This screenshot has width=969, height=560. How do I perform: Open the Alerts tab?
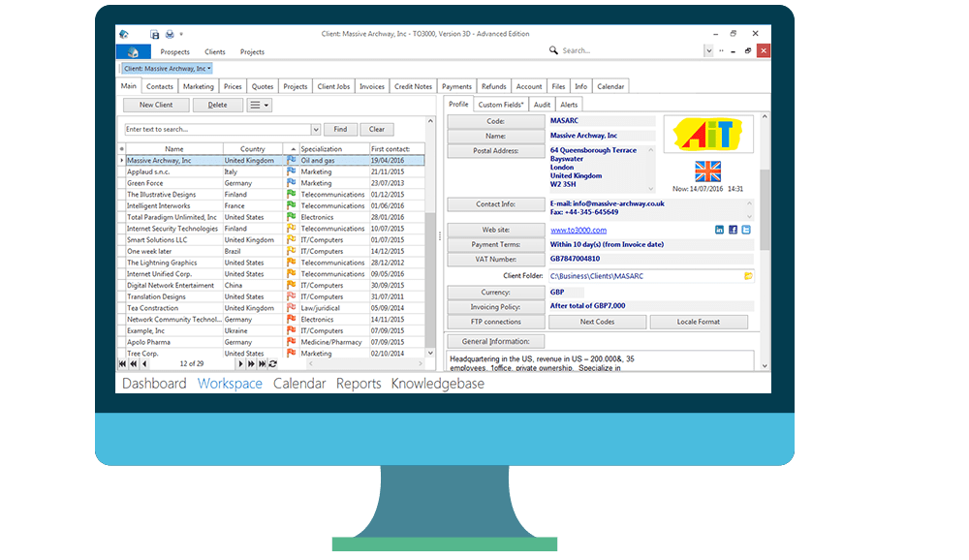tap(571, 104)
